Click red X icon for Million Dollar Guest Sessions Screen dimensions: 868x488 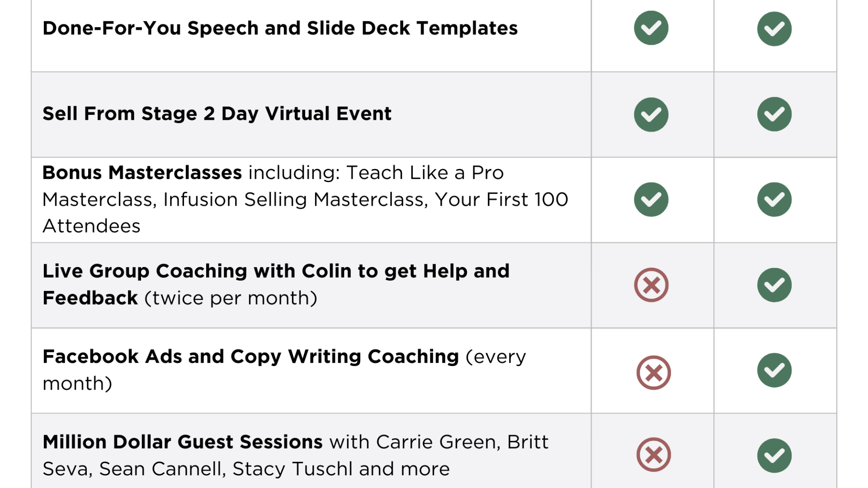653,455
